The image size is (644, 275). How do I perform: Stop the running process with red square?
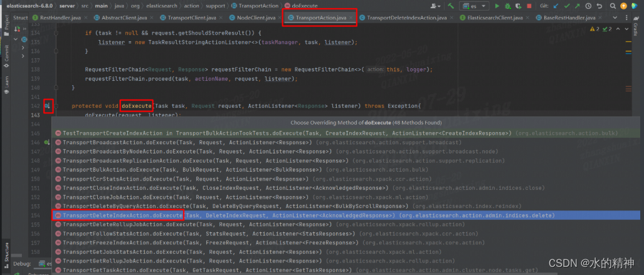click(529, 6)
